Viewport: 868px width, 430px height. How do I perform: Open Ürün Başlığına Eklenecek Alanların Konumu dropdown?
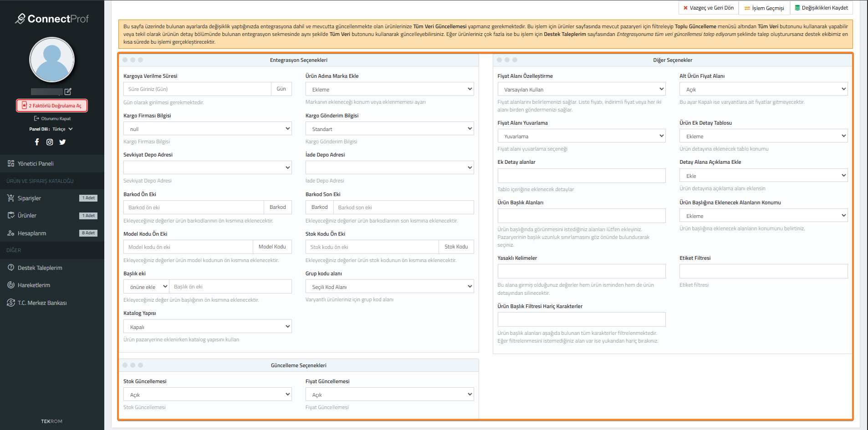pos(764,216)
